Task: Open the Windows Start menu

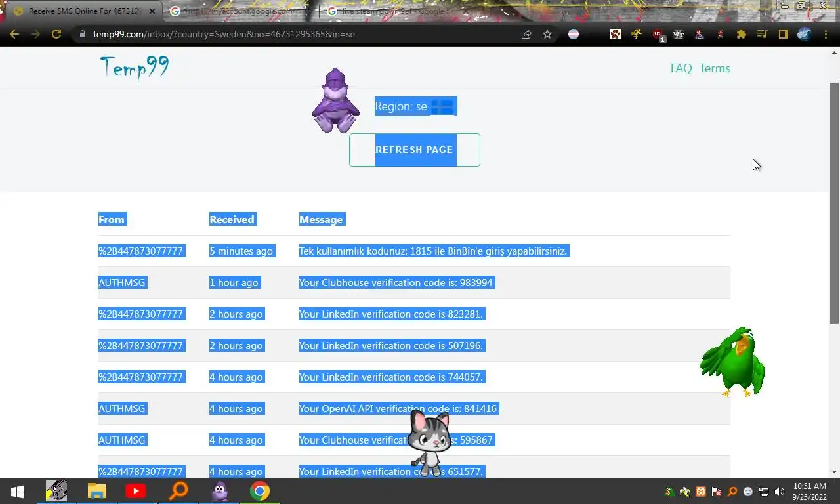Action: (x=17, y=491)
